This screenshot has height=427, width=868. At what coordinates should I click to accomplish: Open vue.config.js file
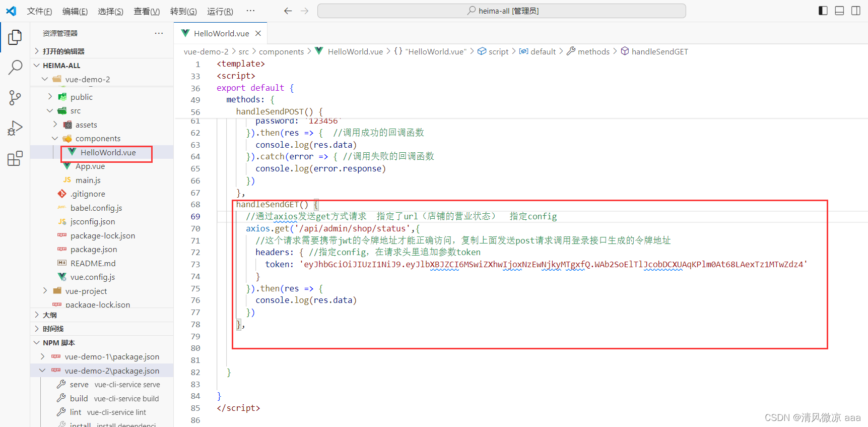pyautogui.click(x=102, y=277)
